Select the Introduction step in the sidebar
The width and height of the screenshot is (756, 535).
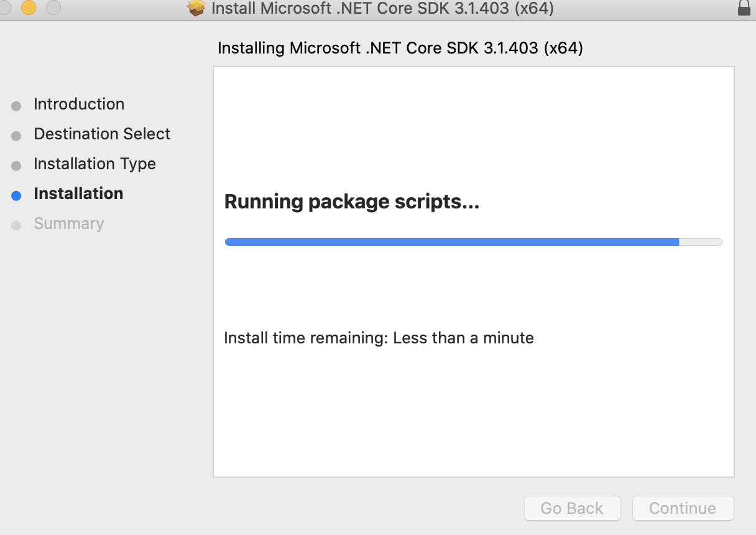coord(79,104)
